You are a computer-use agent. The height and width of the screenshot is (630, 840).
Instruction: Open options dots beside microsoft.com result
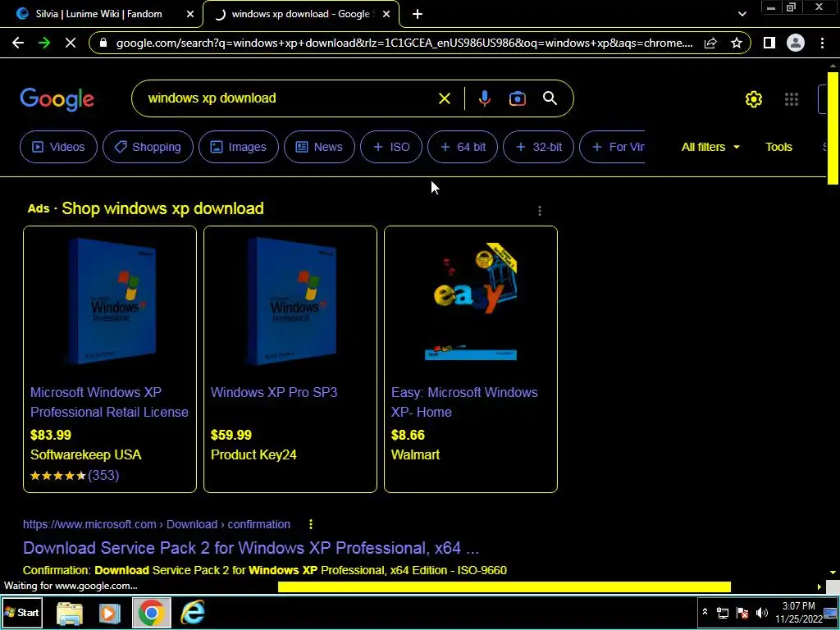[311, 524]
